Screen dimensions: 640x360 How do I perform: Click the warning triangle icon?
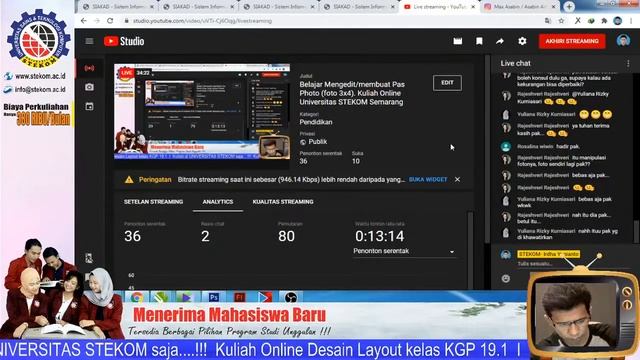coord(129,180)
